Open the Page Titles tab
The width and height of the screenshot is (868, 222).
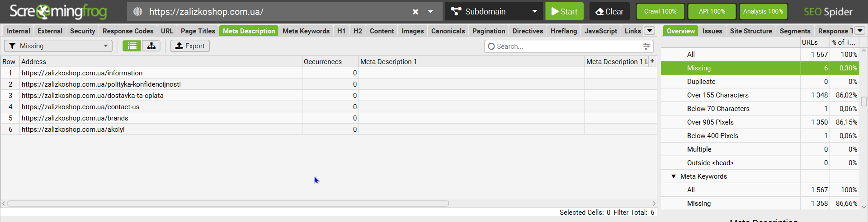pyautogui.click(x=198, y=31)
